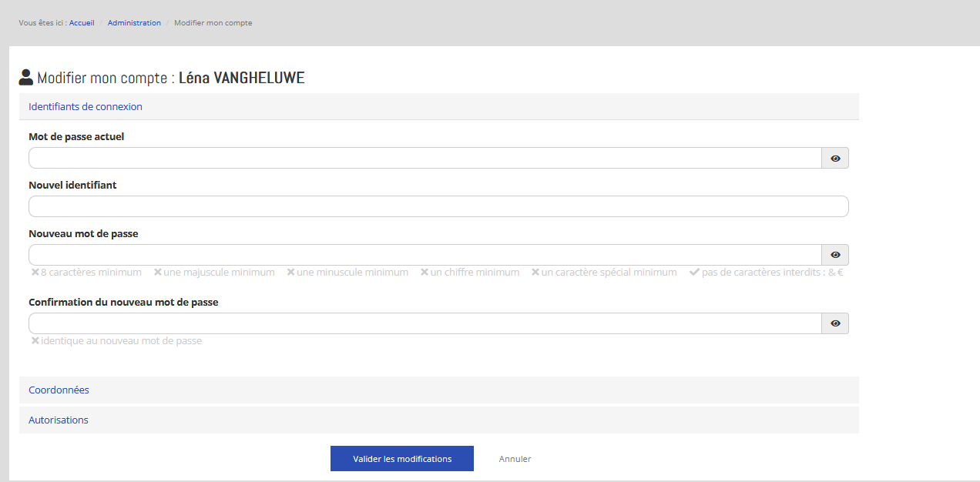This screenshot has height=482, width=980.
Task: Click the X icon beside 'identique au nouveau mot de passe'
Action: [35, 341]
